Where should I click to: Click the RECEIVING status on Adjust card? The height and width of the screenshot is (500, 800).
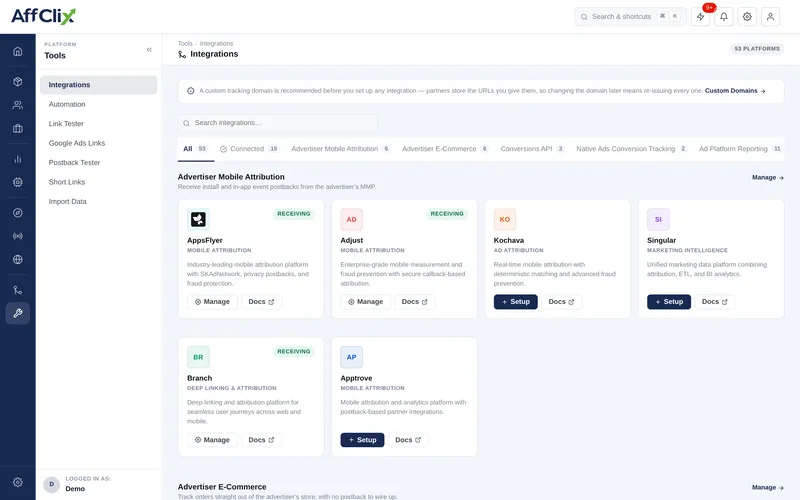tap(447, 214)
